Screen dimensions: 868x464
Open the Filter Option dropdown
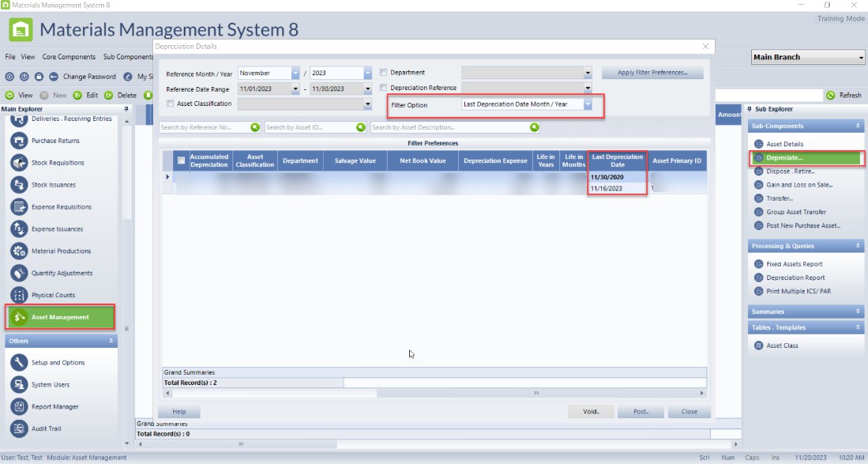click(587, 104)
